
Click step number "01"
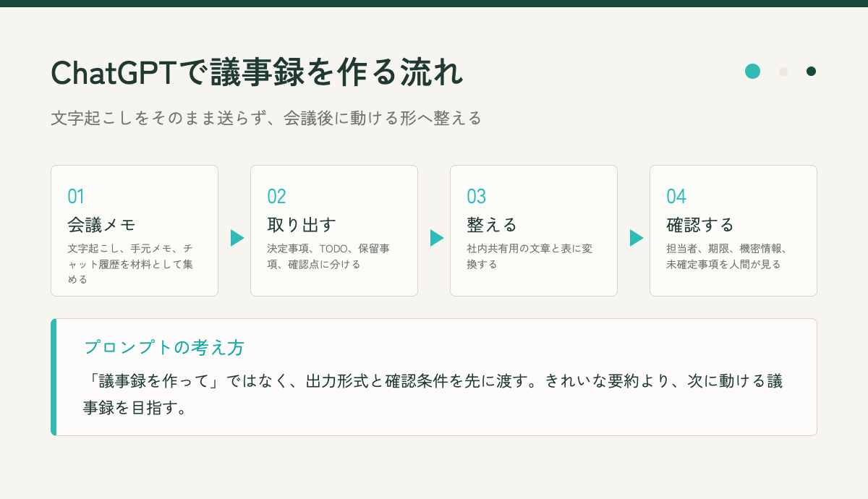76,197
